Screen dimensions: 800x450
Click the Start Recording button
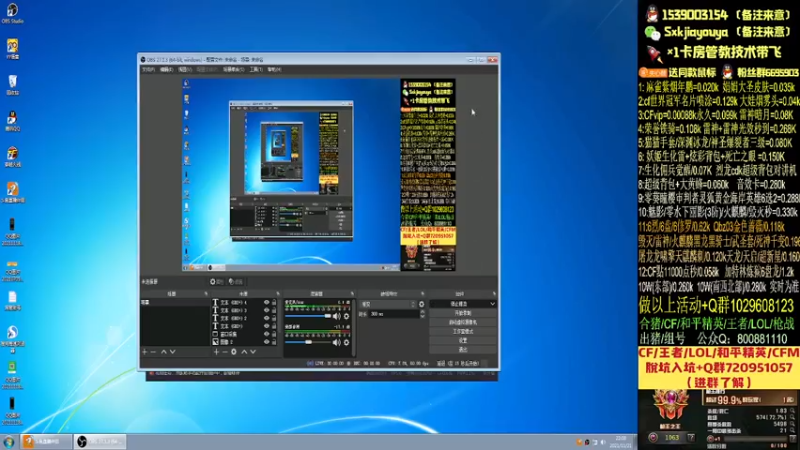463,313
